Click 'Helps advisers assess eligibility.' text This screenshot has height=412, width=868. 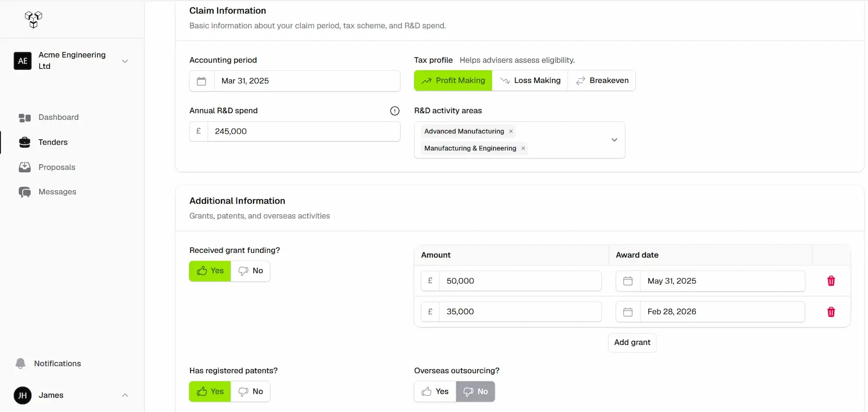click(x=517, y=60)
